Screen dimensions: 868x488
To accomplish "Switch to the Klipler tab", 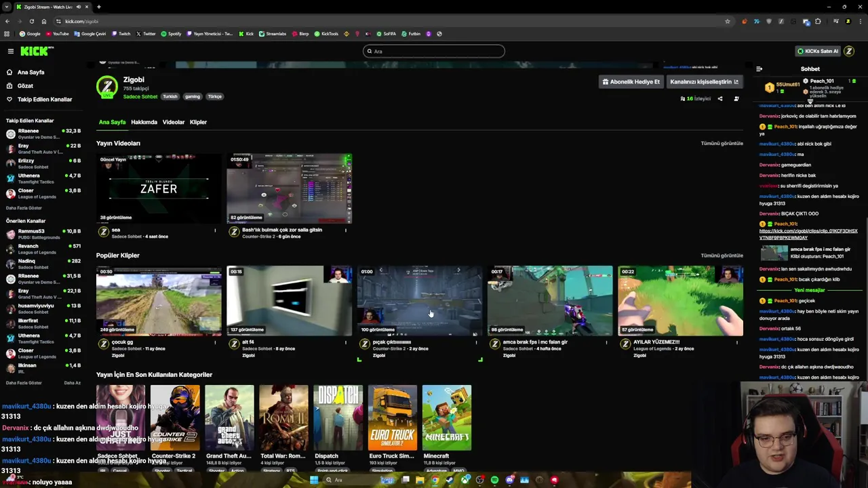I will pos(198,123).
